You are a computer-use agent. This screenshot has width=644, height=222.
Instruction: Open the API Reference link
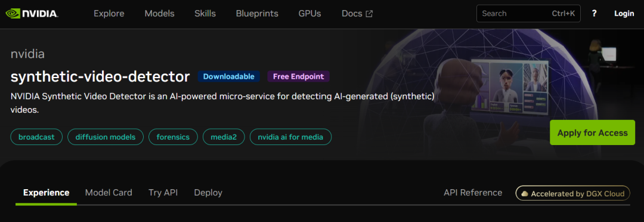tap(473, 192)
